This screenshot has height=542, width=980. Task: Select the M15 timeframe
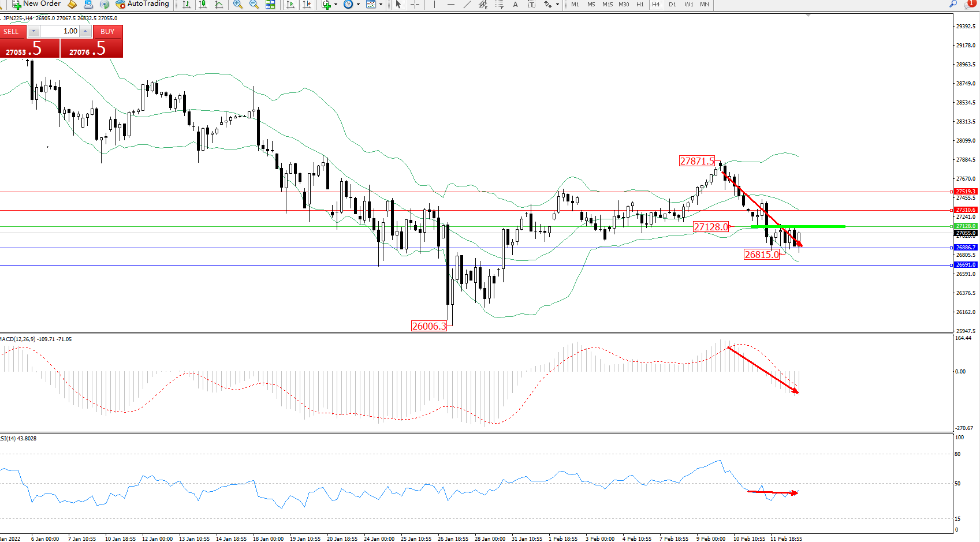tap(608, 5)
